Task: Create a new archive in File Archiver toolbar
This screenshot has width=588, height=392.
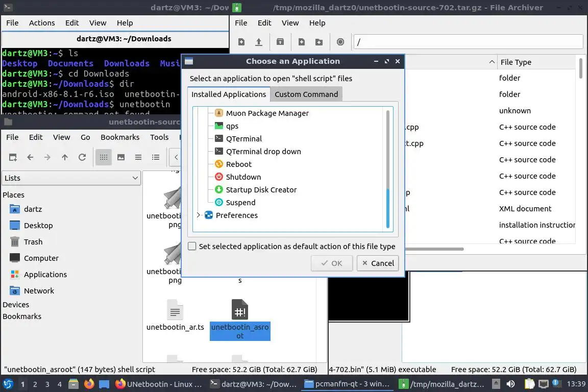Action: click(241, 42)
